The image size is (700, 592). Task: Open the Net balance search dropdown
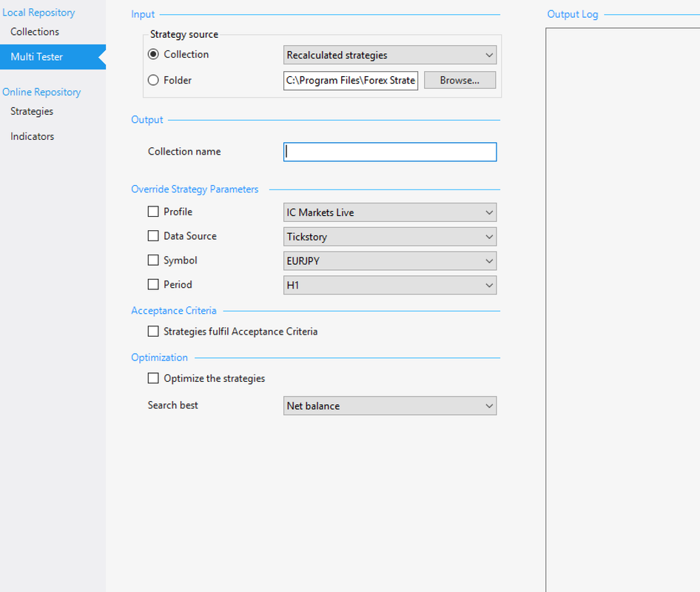(x=390, y=406)
